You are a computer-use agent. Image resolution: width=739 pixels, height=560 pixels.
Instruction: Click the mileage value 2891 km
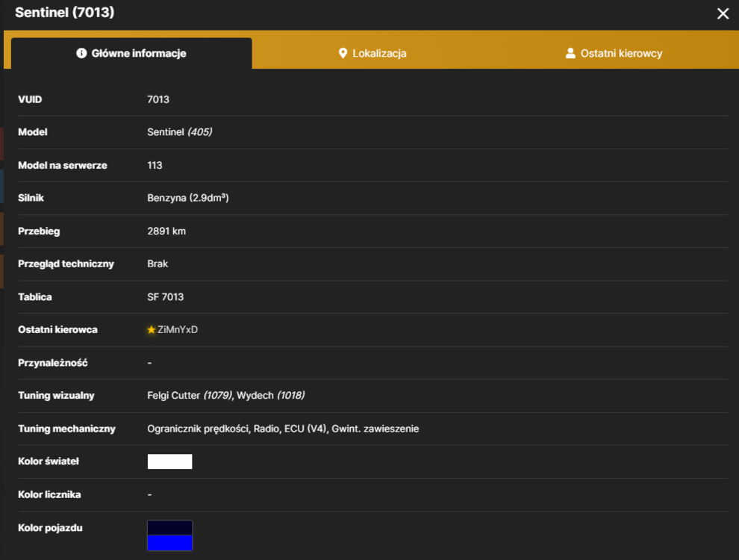166,231
